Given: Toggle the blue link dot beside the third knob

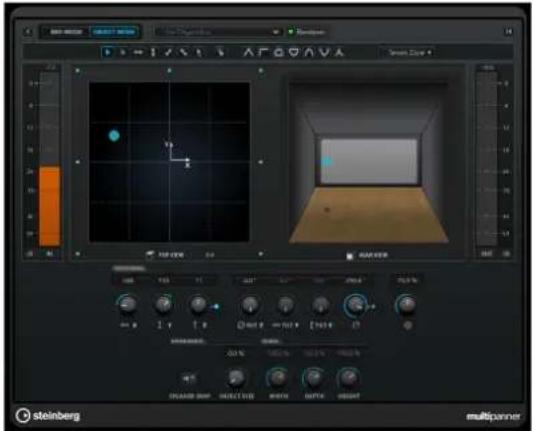Looking at the screenshot, I should coord(216,306).
